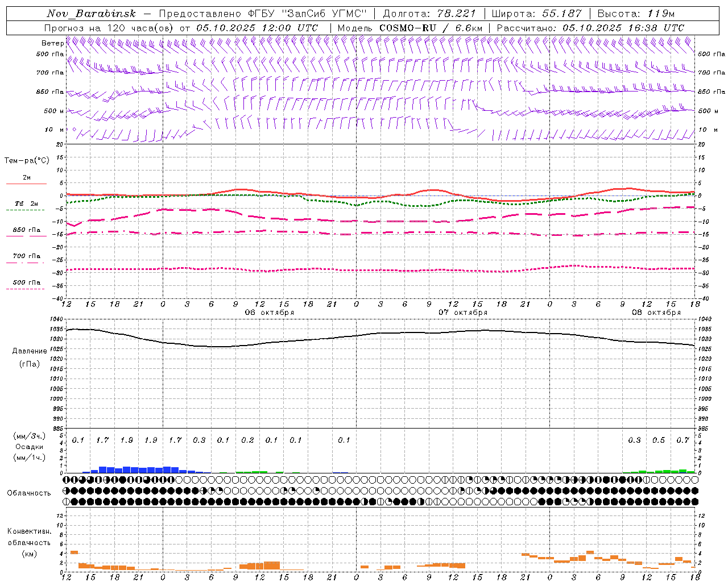
Task: Click the Осадки panel label
Action: (30, 447)
